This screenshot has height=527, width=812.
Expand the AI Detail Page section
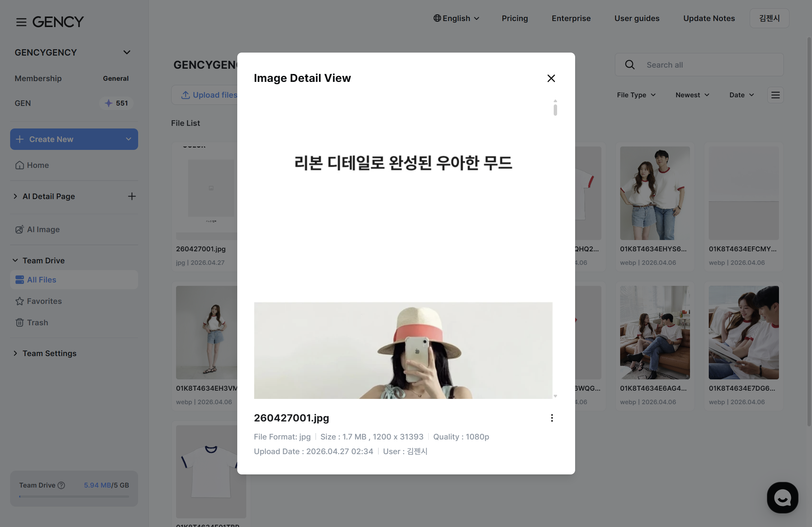click(x=15, y=196)
